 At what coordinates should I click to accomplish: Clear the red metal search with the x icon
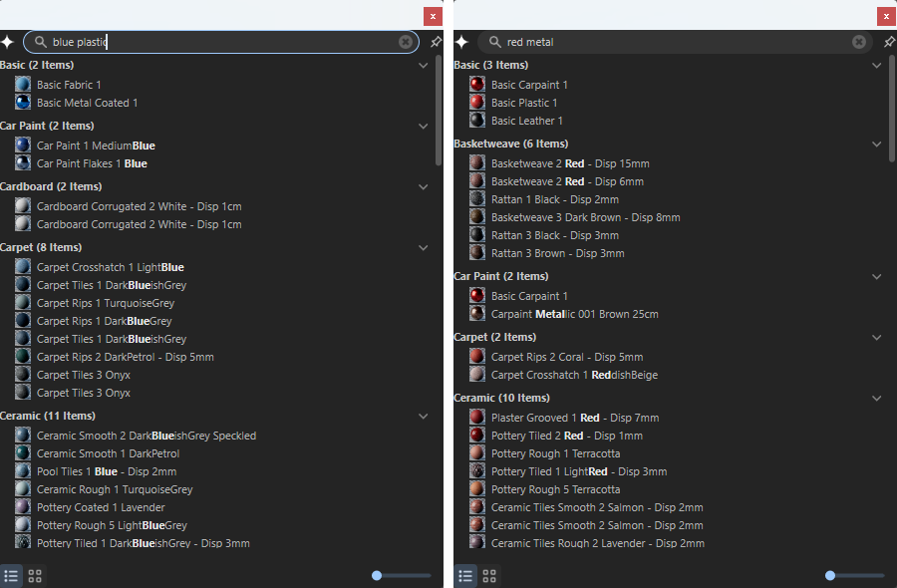tap(858, 43)
